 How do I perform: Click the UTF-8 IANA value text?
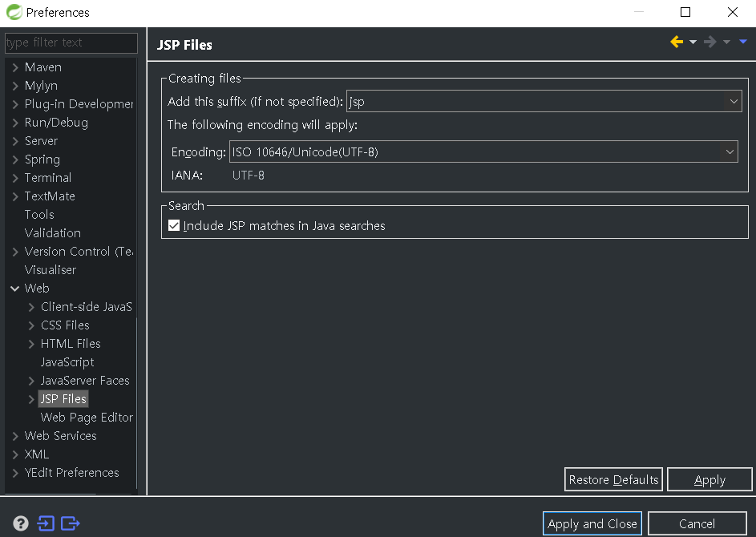249,176
